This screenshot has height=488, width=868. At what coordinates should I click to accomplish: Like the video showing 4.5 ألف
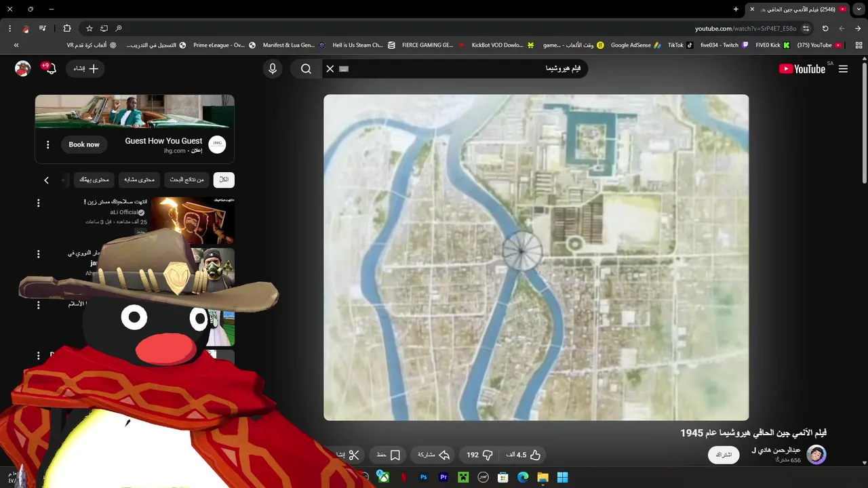pyautogui.click(x=524, y=455)
